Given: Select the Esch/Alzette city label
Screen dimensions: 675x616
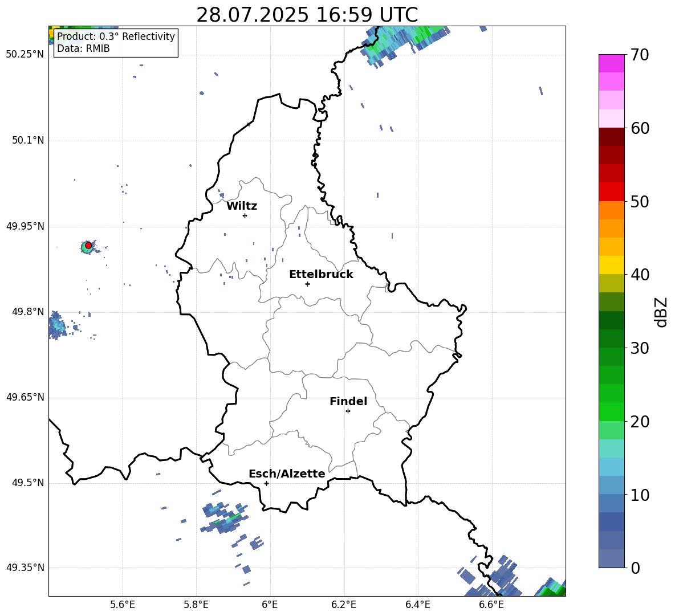Looking at the screenshot, I should 287,474.
